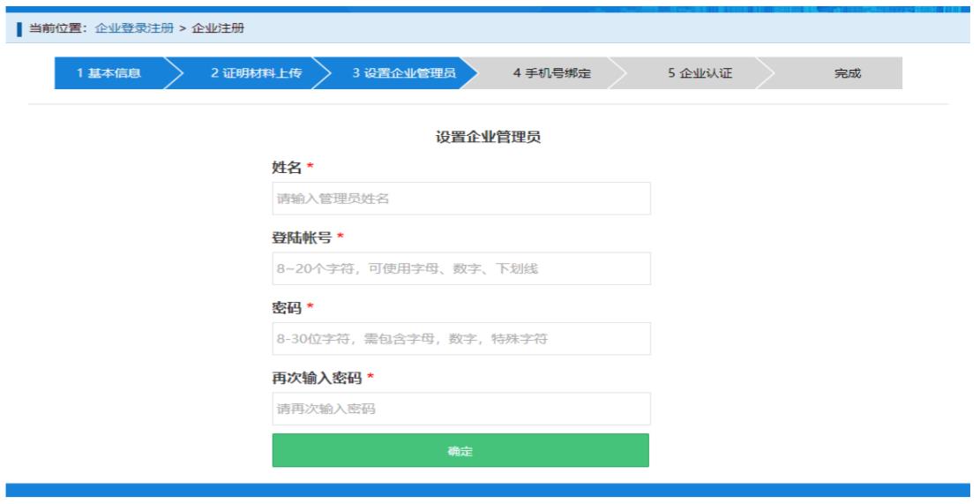980x504 pixels.
Task: Click the 当前位置 label
Action: [60, 28]
